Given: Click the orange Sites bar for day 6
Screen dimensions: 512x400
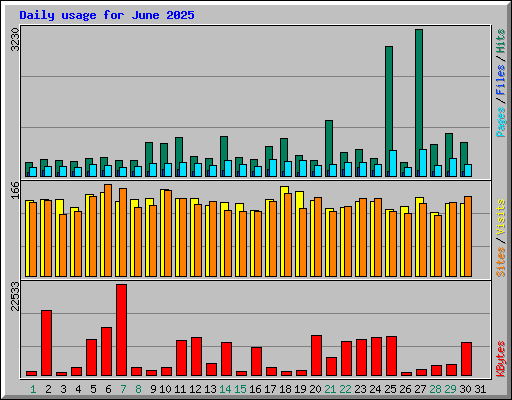Looking at the screenshot, I should [x=108, y=230].
